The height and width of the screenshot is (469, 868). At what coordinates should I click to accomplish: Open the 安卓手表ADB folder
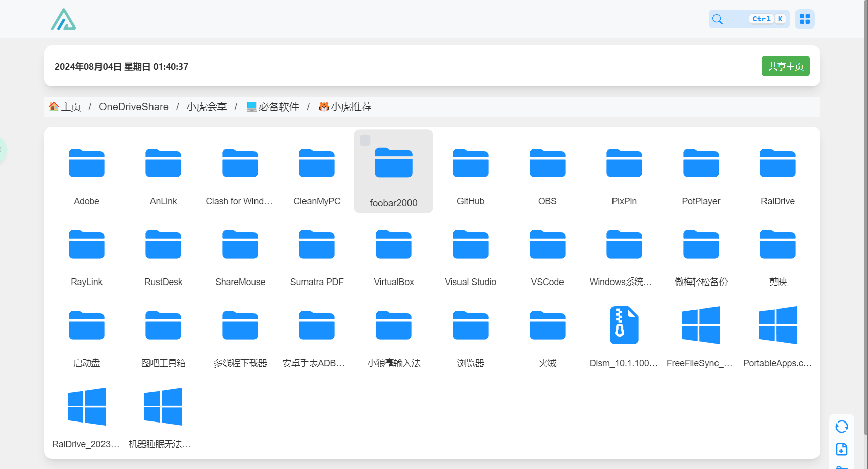point(317,334)
